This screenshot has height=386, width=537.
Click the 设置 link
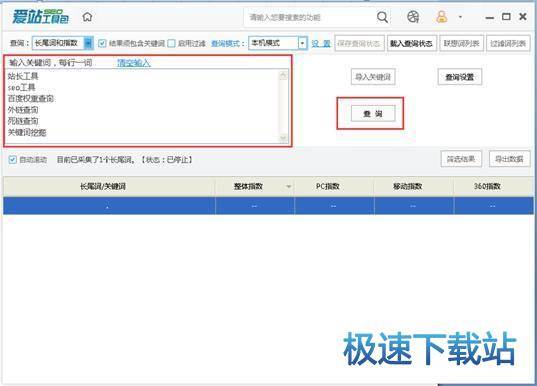pyautogui.click(x=321, y=43)
